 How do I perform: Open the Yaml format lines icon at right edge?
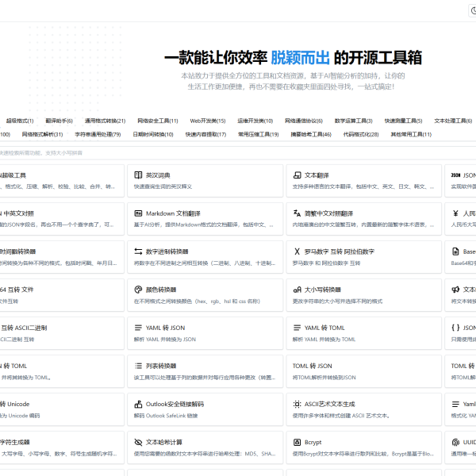[x=455, y=404]
